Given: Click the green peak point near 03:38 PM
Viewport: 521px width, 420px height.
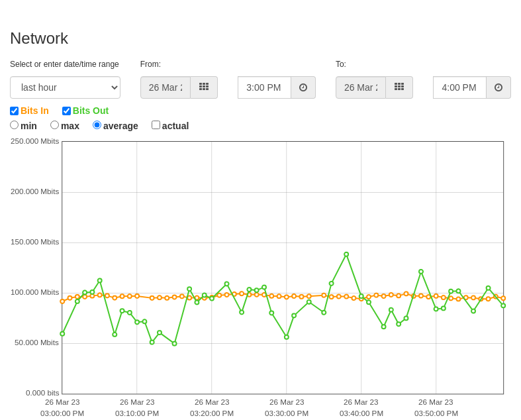Looking at the screenshot, I should (x=346, y=254).
